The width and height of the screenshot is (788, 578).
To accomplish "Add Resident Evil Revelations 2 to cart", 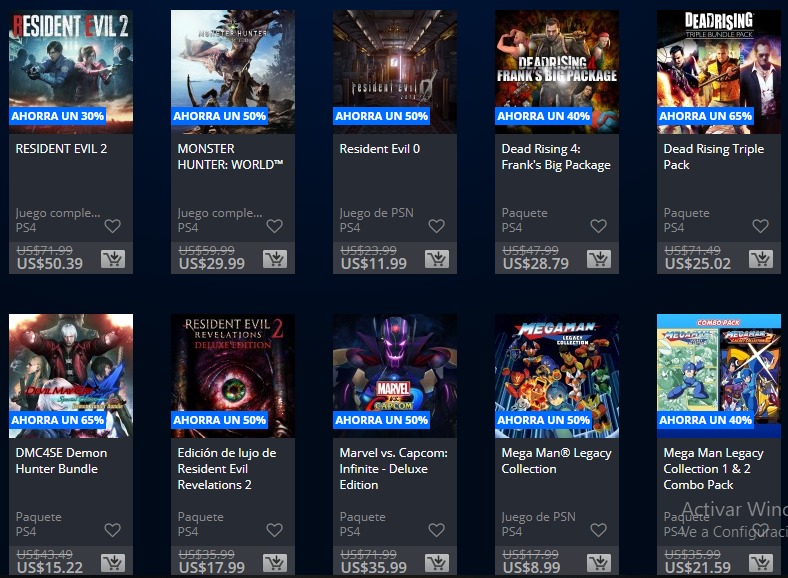I will click(275, 563).
